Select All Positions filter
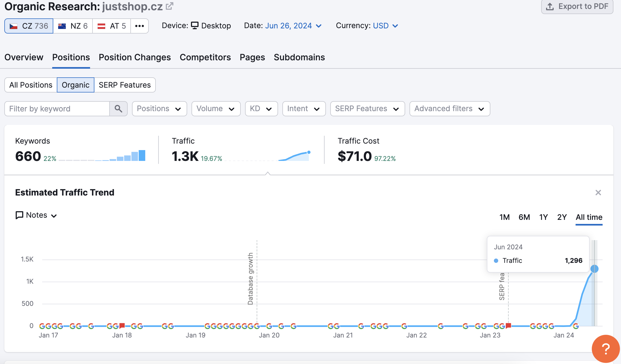Screen dimensions: 621x364 (x=31, y=85)
